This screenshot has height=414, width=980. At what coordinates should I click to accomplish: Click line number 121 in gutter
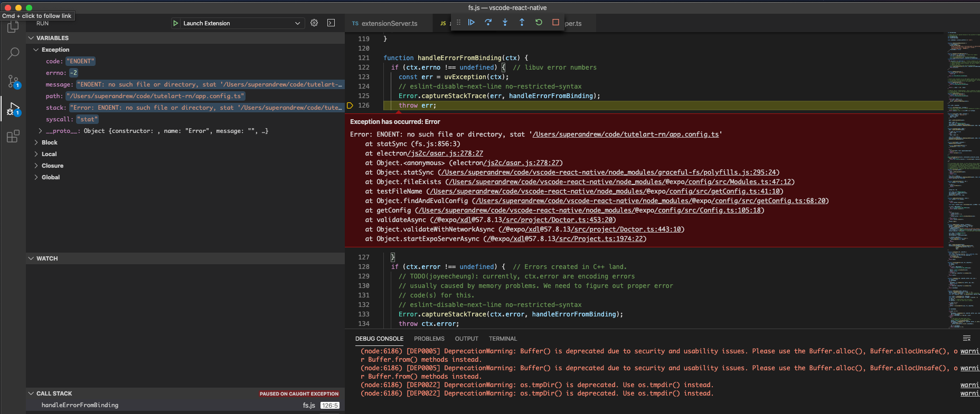(364, 58)
